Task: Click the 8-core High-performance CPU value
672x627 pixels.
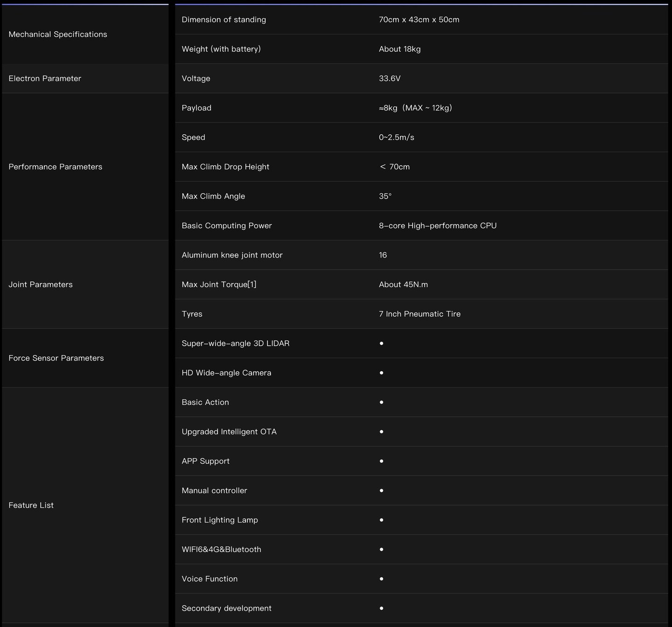Action: tap(437, 226)
